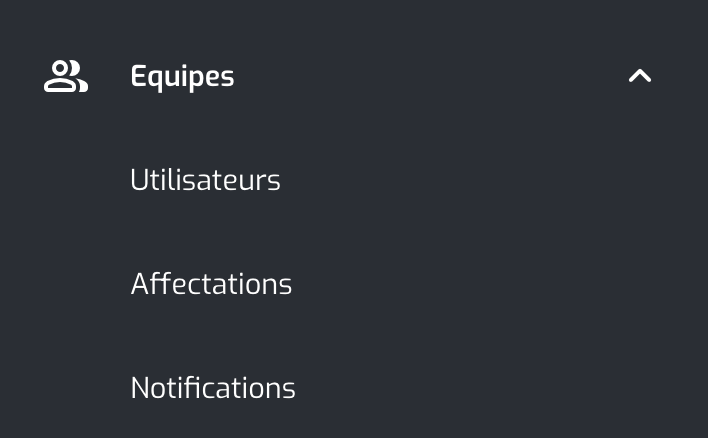The image size is (708, 438).
Task: Click the up-arrow chevron beside Equipes
Action: [x=640, y=75]
